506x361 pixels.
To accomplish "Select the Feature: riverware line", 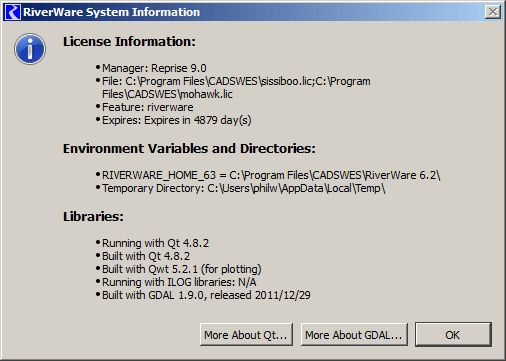I will [148, 107].
